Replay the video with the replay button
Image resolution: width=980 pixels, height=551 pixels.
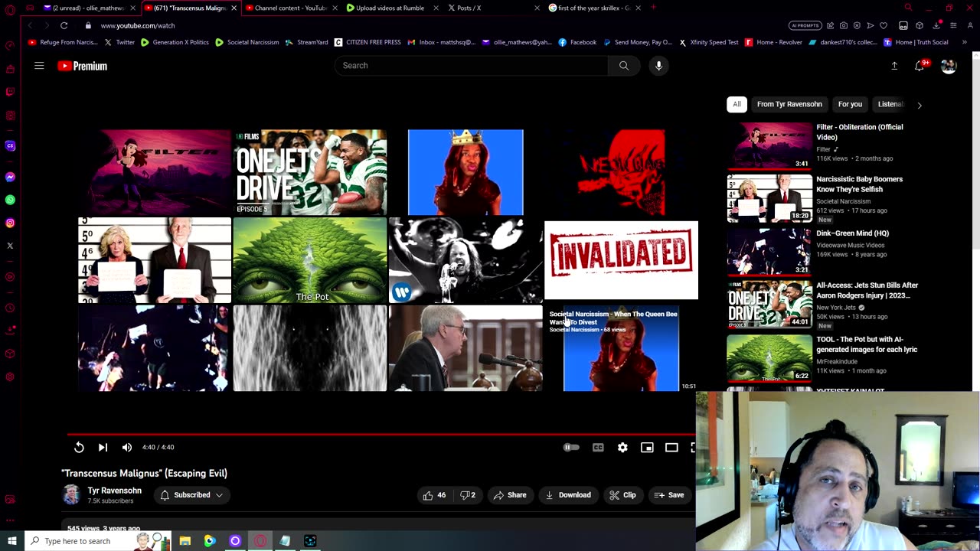(x=79, y=448)
